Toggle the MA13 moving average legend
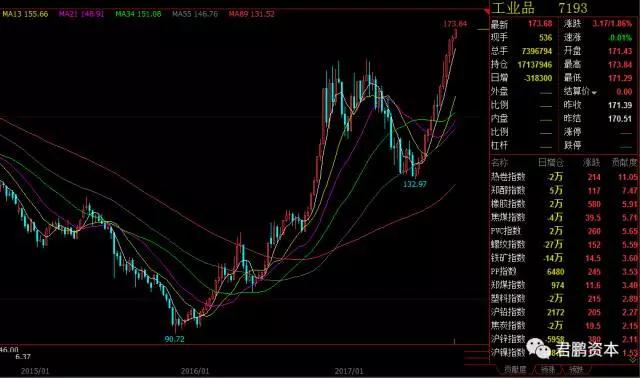Screen dimensions: 640x378 [x=25, y=14]
